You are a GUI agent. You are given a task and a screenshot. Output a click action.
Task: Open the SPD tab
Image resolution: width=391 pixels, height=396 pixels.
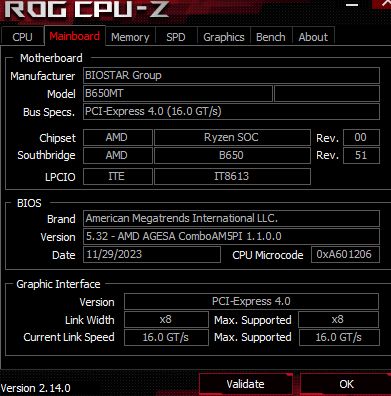coord(176,37)
